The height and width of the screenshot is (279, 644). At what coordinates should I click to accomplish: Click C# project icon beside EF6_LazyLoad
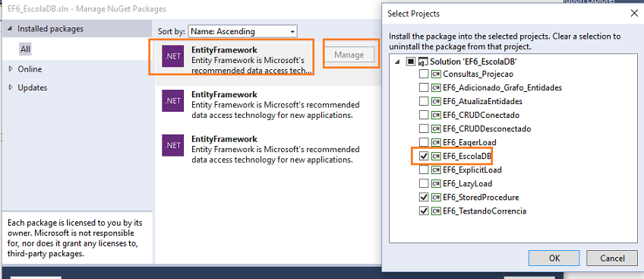click(436, 183)
